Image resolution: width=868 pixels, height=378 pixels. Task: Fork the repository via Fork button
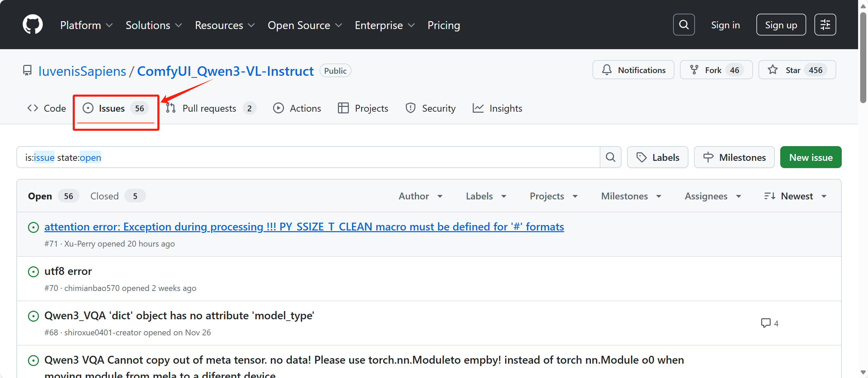coord(716,70)
